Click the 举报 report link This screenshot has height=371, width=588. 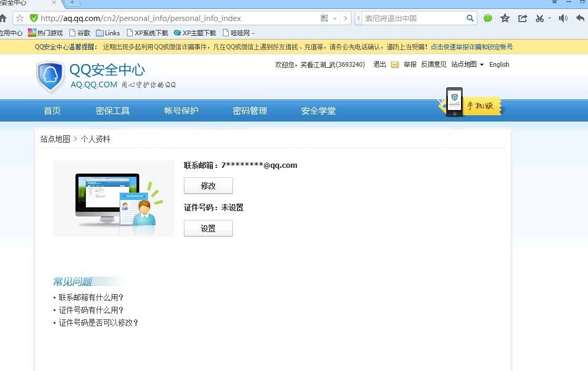pos(410,64)
